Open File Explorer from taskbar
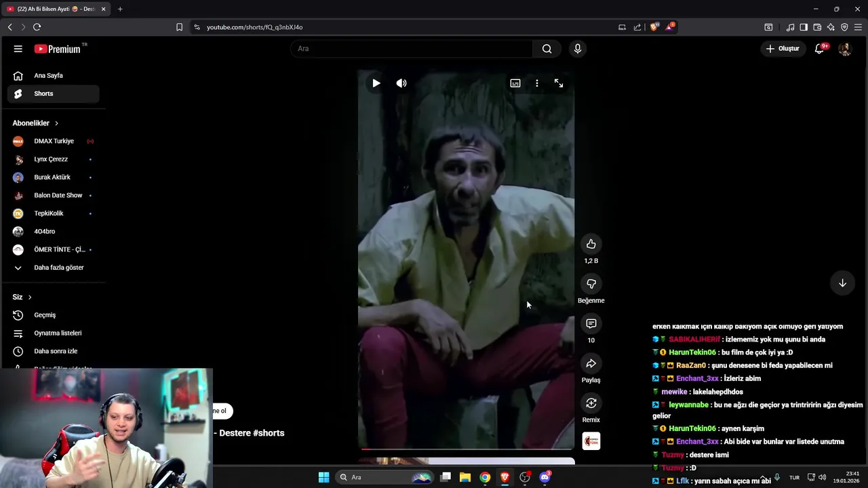The height and width of the screenshot is (488, 868). click(465, 477)
